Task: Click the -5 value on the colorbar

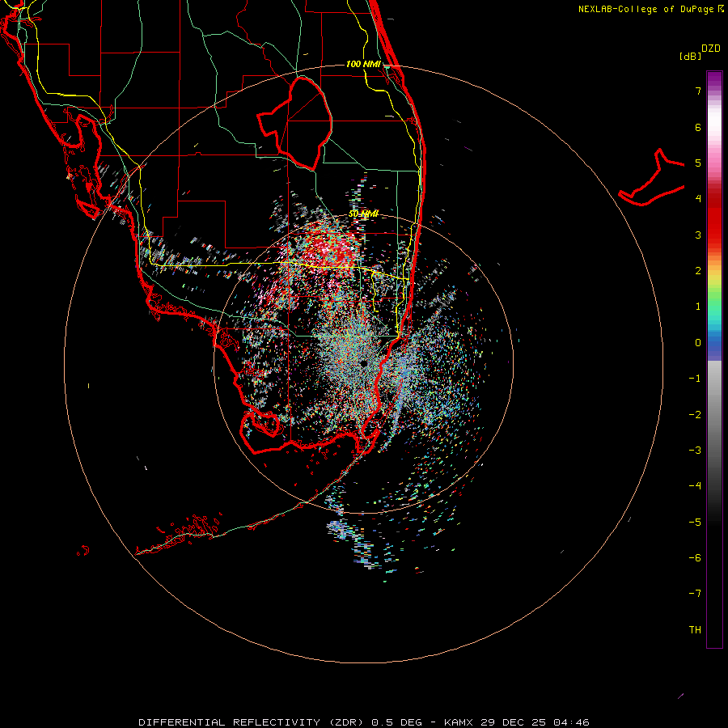Action: (x=695, y=522)
